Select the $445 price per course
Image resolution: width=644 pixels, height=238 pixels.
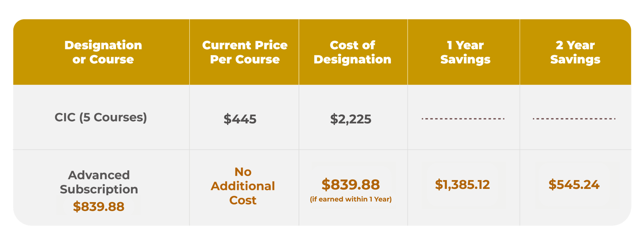coord(240,119)
